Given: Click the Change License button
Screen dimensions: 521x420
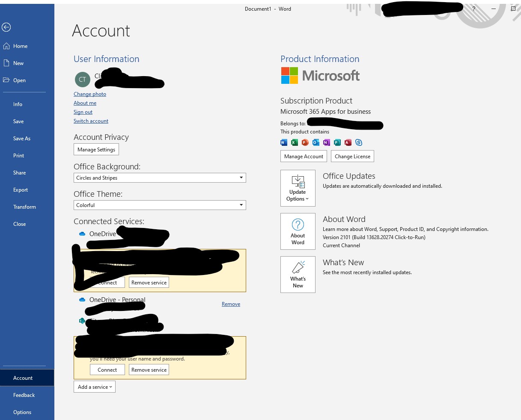Looking at the screenshot, I should point(352,157).
